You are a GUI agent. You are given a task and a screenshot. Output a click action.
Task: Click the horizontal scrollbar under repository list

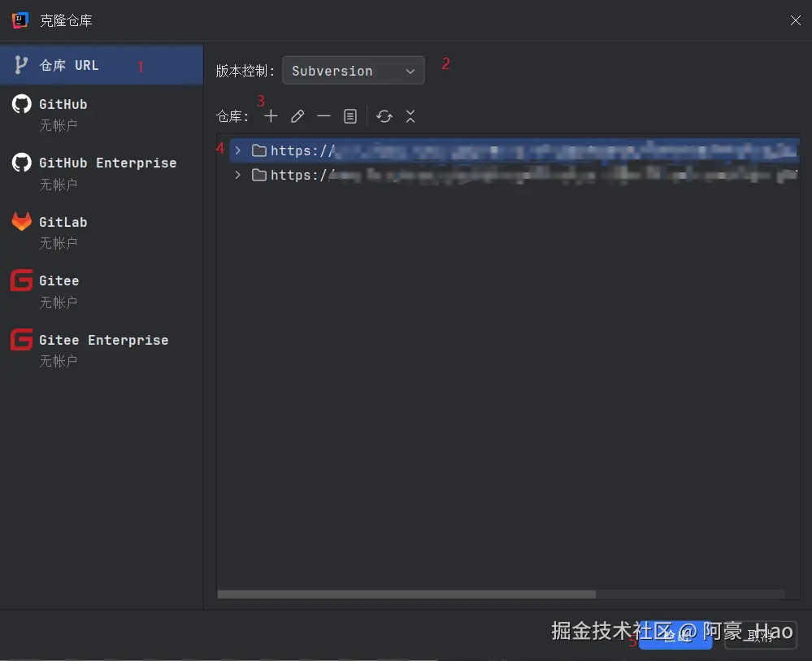pyautogui.click(x=406, y=594)
